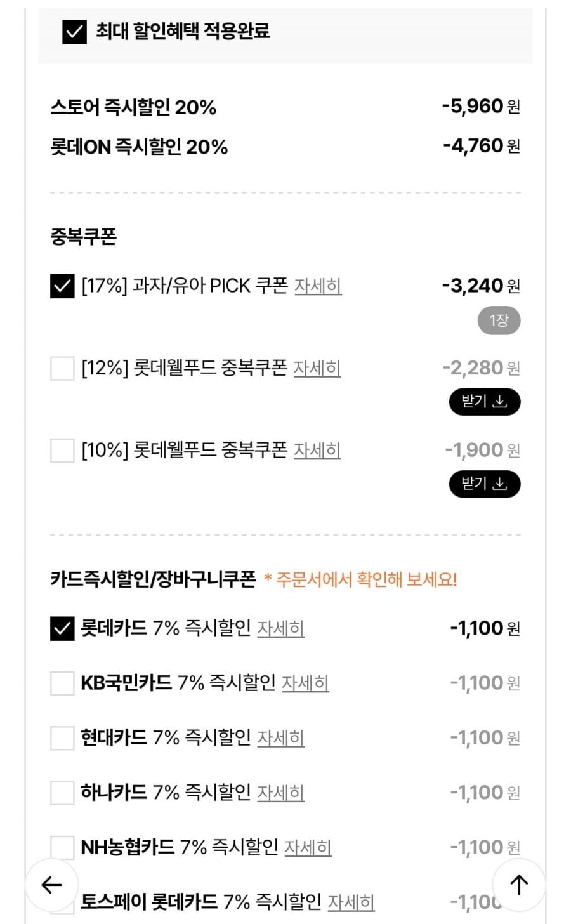Open 자세히 for 10% 롯데웰푸드 coupon
571x924 pixels.
point(317,451)
